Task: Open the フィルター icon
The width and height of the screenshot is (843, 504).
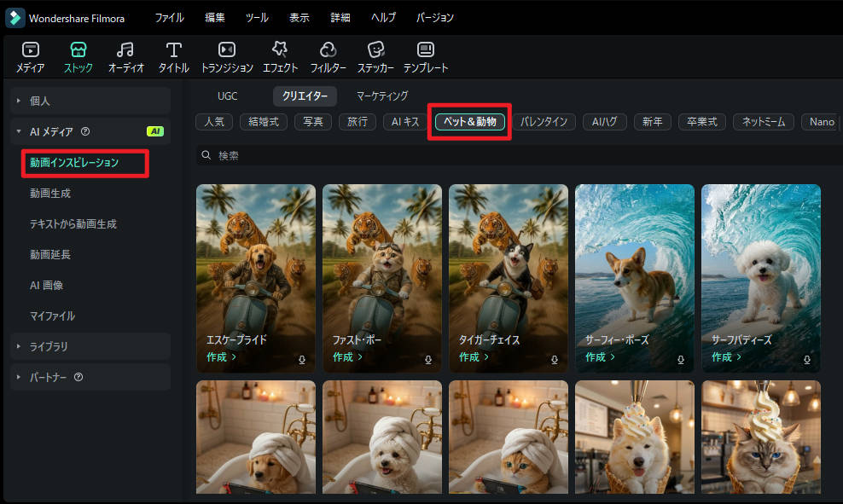Action: tap(328, 50)
